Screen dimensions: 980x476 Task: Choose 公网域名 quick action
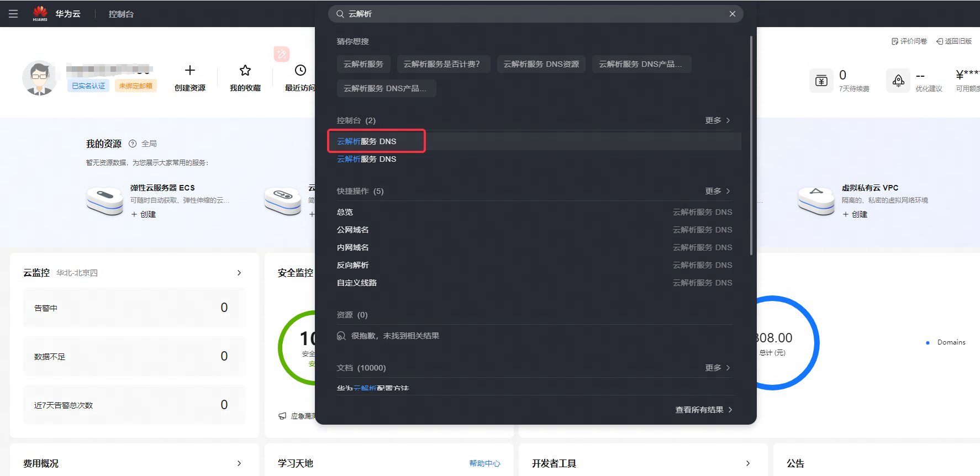353,230
